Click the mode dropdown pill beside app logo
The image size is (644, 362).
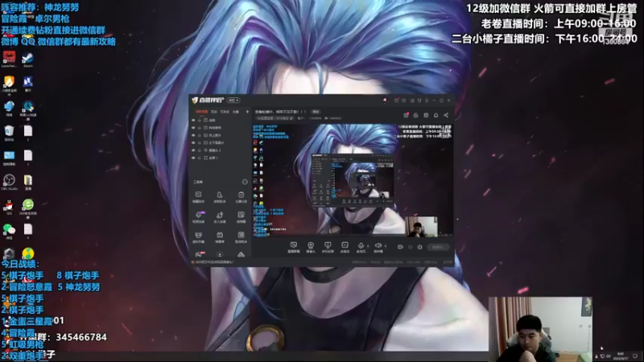[x=233, y=100]
